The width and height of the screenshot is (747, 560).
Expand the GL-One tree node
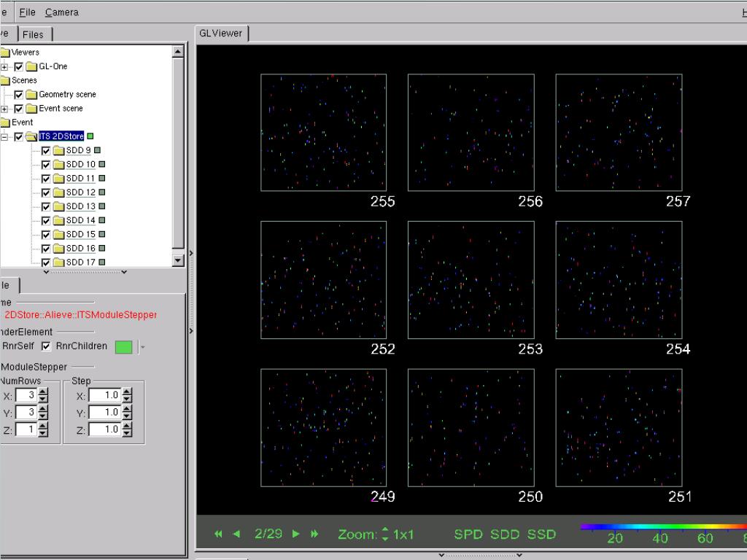point(5,66)
